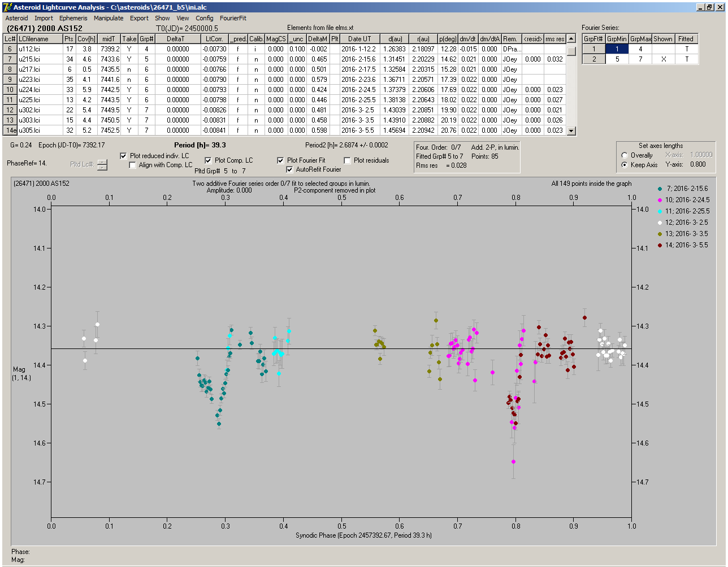This screenshot has width=728, height=567.
Task: Click the olive legend dot for 13; 2016- 3- 3.5
Action: [660, 234]
